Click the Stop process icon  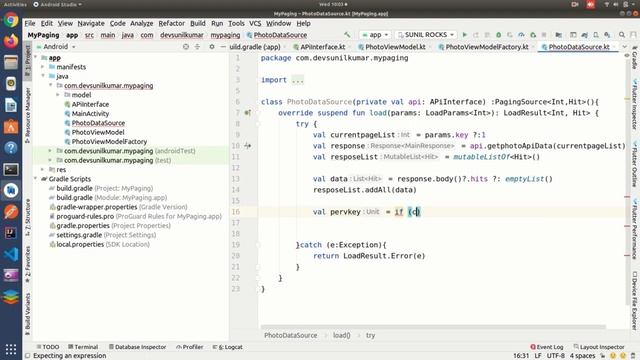544,35
